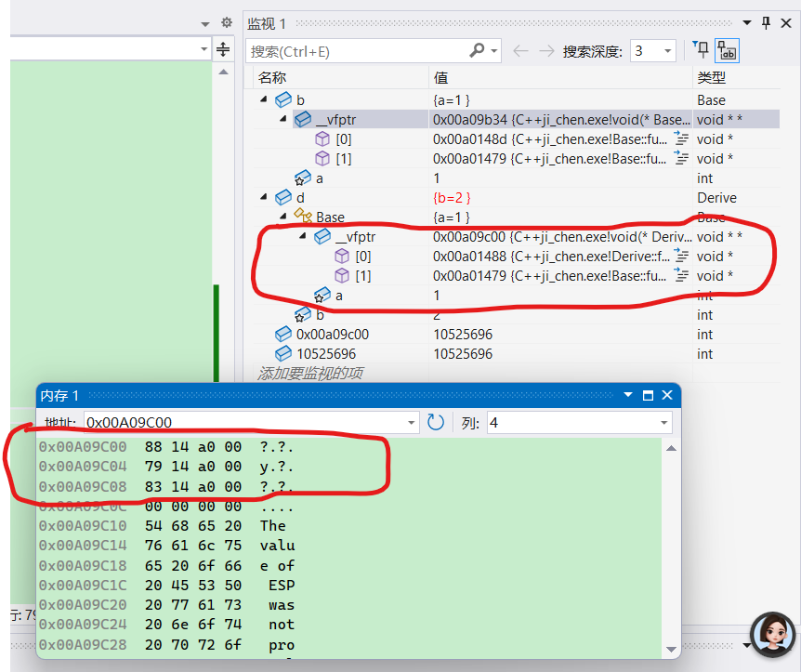Screen dimensions: 801x672
Task: Click 添加要监视的项 to add a watch item
Action: [310, 373]
